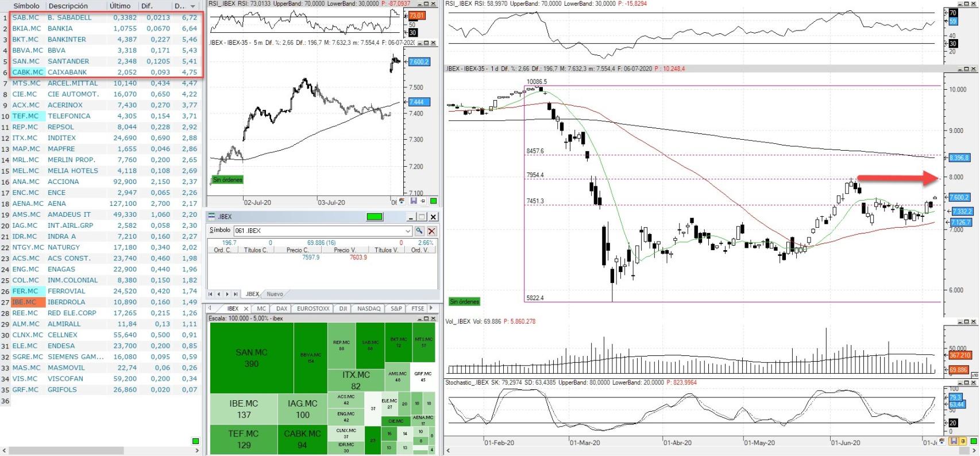
Task: Go to the previous order book tab
Action: (x=218, y=294)
